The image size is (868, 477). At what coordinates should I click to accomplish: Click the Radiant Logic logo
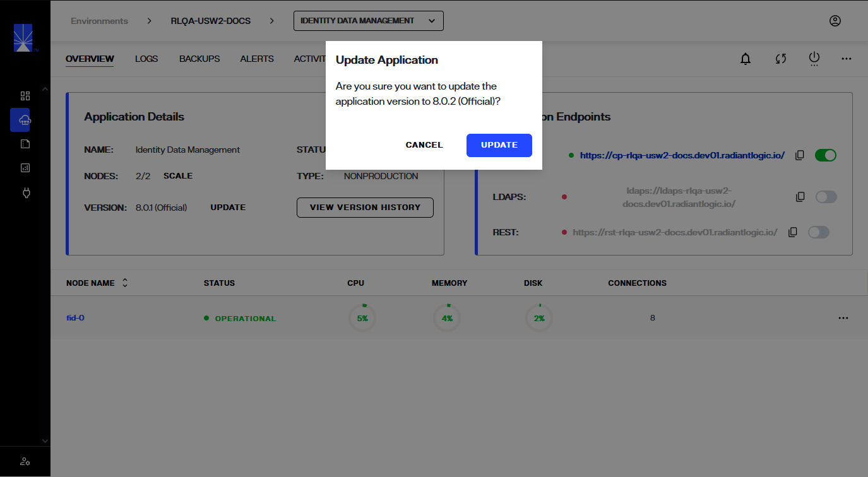click(23, 38)
